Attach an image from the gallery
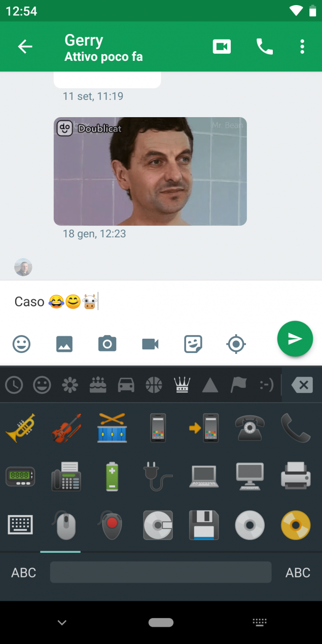 click(x=64, y=344)
